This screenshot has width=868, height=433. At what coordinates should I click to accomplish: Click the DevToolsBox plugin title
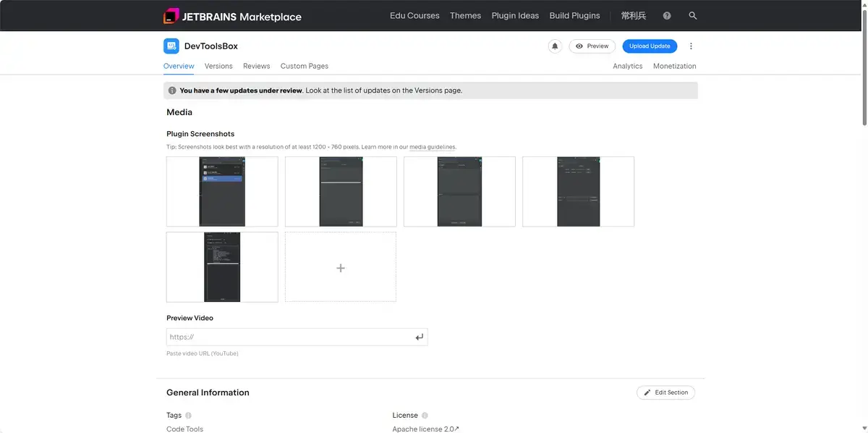click(211, 46)
